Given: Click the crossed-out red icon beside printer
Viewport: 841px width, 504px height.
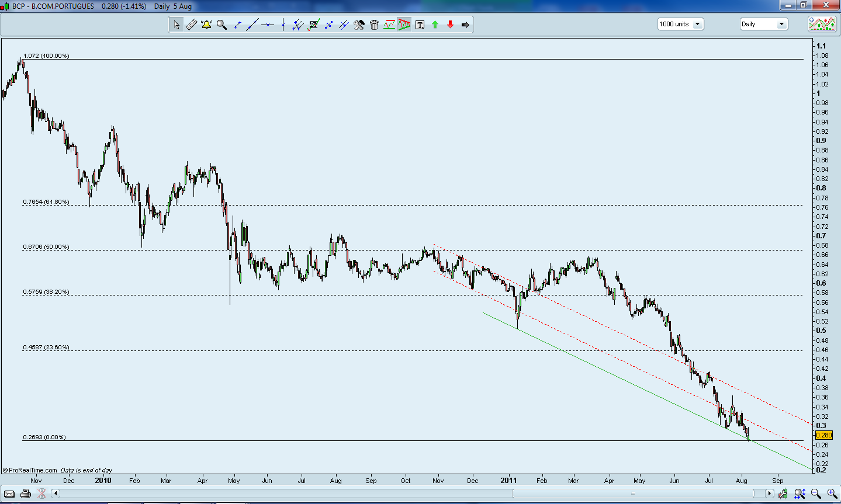Looking at the screenshot, I should click(41, 493).
